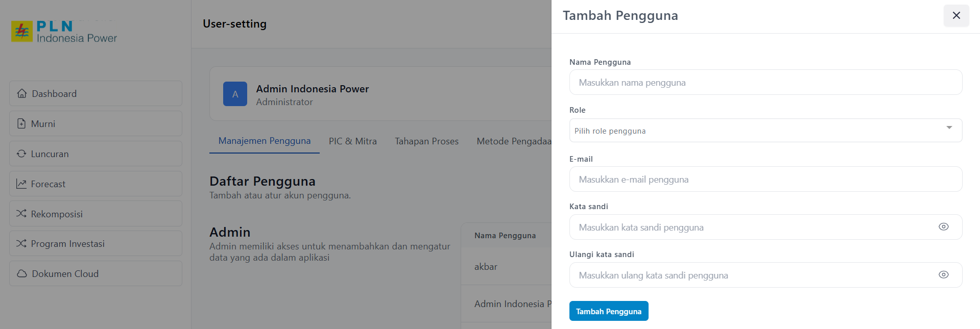Click the Murni document icon

tap(21, 123)
